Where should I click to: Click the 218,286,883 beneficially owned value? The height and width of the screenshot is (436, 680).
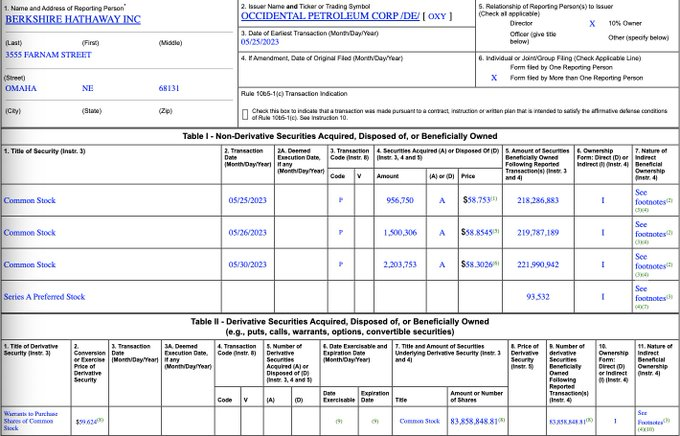coord(538,200)
